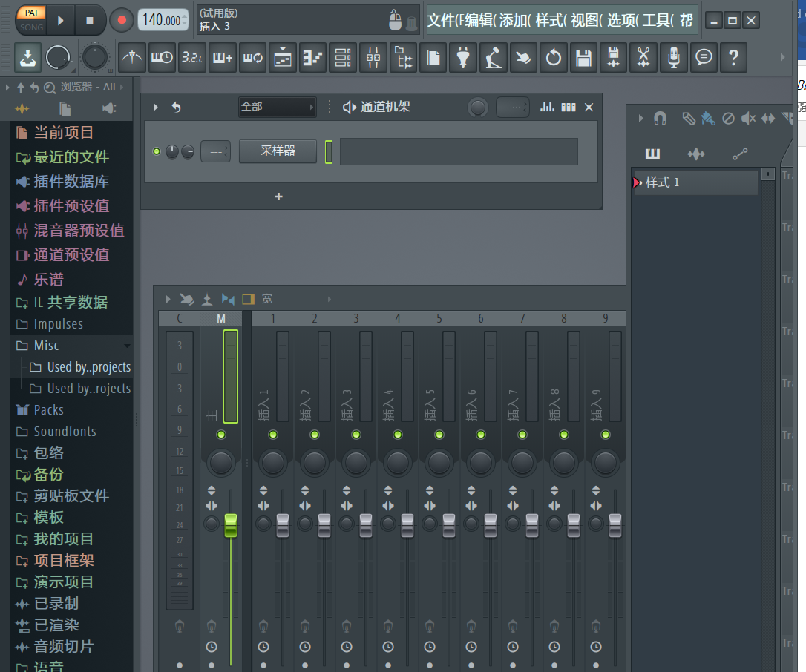
Task: Open the 文件 menu
Action: pyautogui.click(x=445, y=20)
